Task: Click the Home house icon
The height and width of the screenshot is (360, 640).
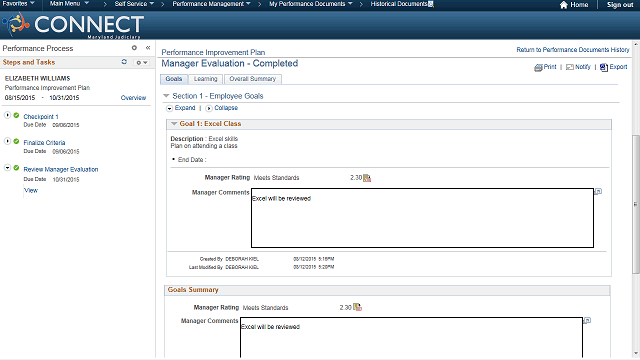Action: (x=564, y=5)
